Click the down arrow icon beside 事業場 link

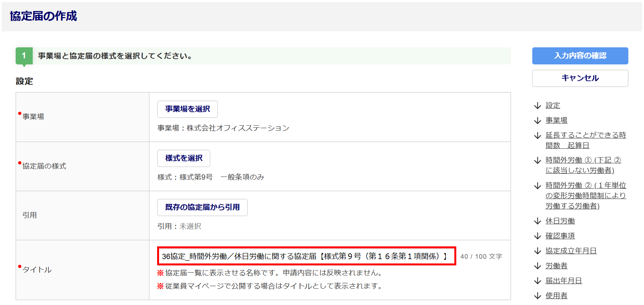point(537,120)
